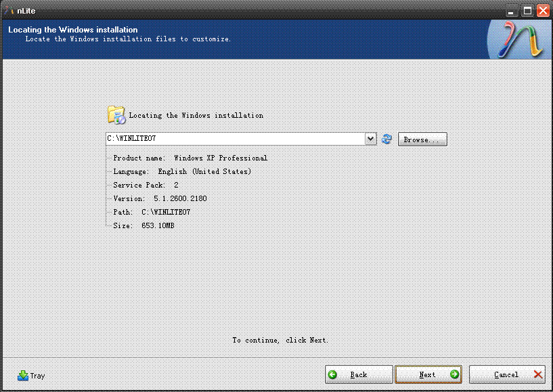The width and height of the screenshot is (553, 392).
Task: Click the refresh icon beside the path box
Action: click(x=386, y=139)
